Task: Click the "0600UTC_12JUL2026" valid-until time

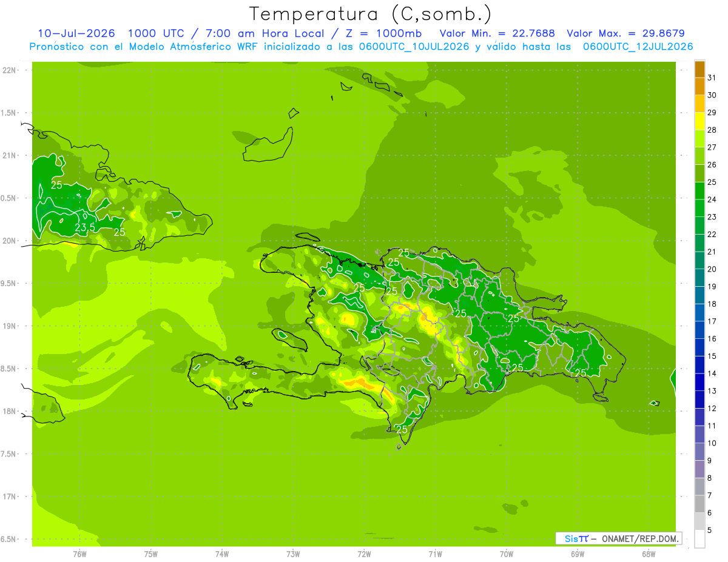Action: [638, 47]
